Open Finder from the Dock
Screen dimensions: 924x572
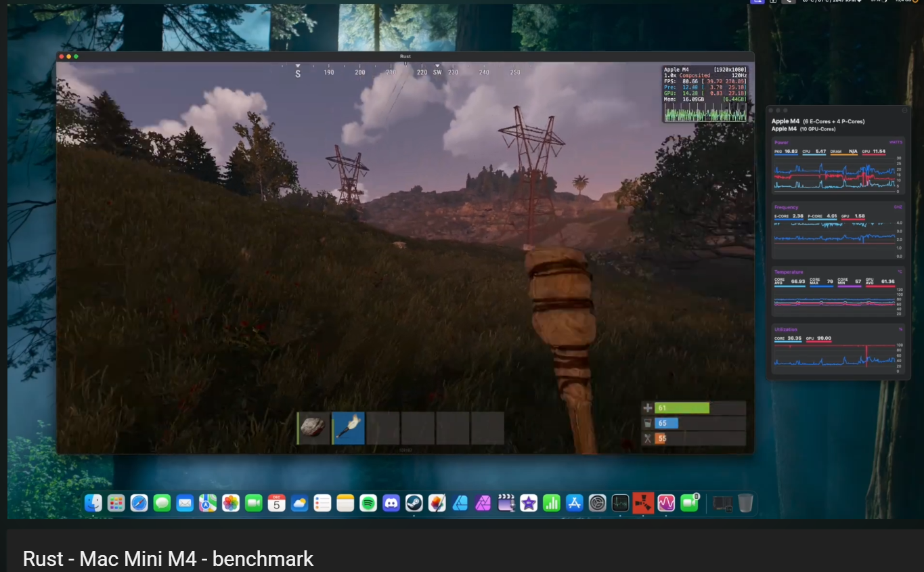[93, 503]
